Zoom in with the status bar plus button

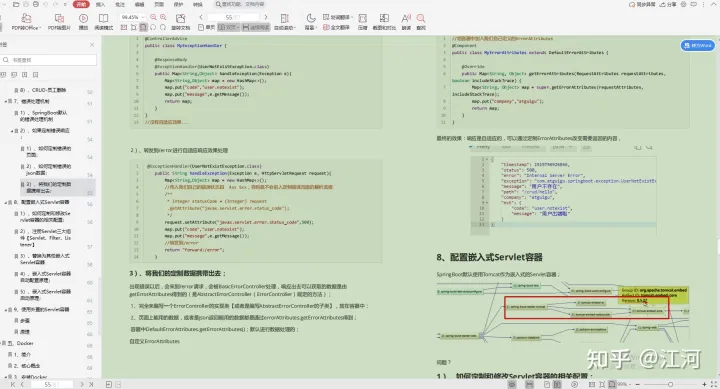click(x=704, y=384)
